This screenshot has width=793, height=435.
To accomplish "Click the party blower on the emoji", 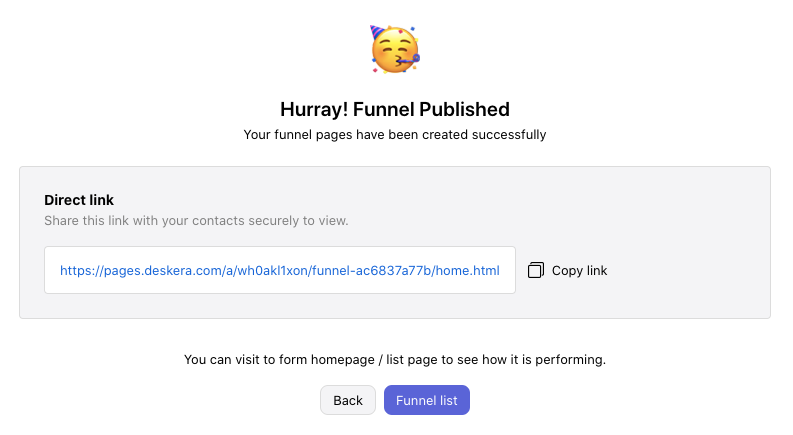I will pos(409,61).
